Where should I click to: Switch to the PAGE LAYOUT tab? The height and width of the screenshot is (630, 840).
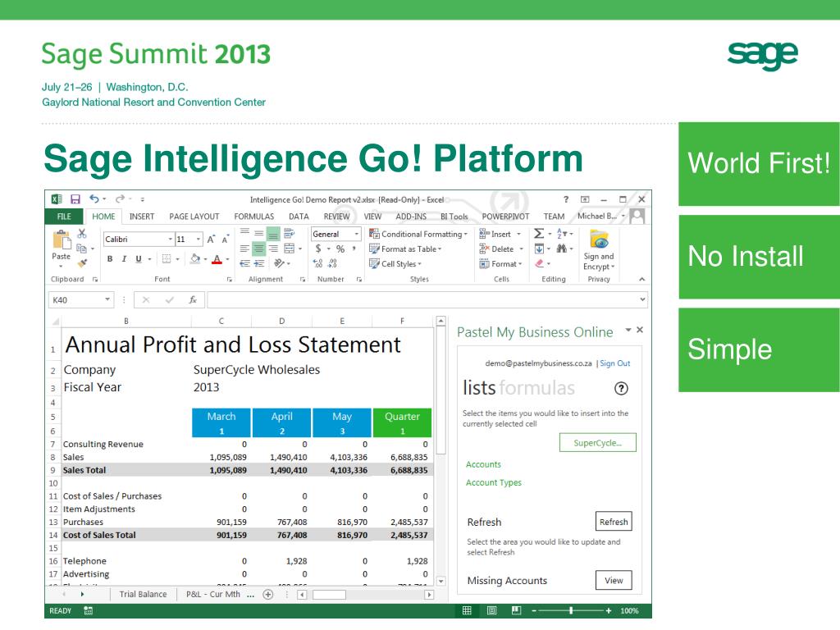pyautogui.click(x=194, y=217)
